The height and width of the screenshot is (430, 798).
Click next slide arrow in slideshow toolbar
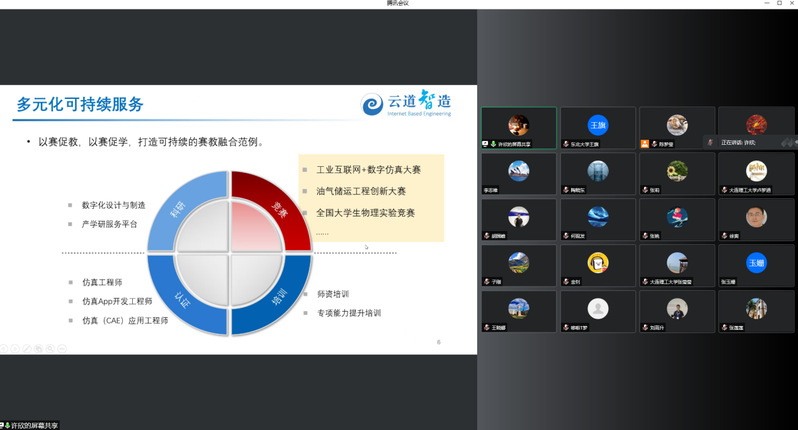[x=15, y=348]
